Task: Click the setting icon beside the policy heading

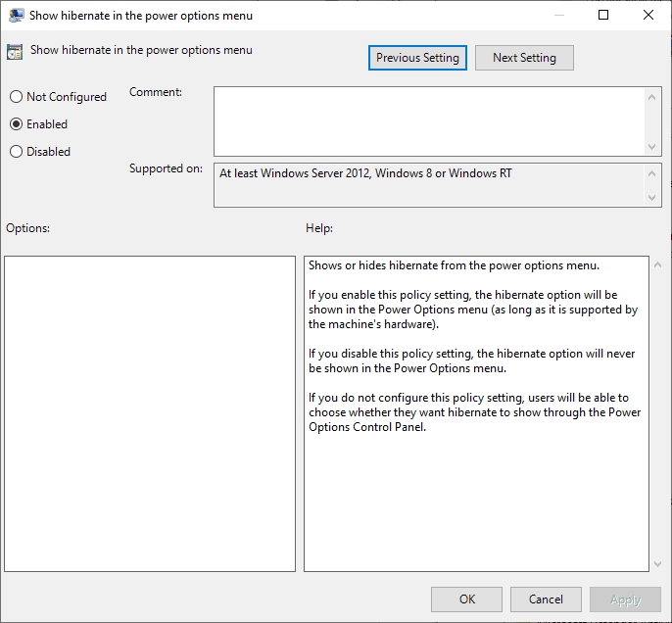Action: click(x=15, y=53)
